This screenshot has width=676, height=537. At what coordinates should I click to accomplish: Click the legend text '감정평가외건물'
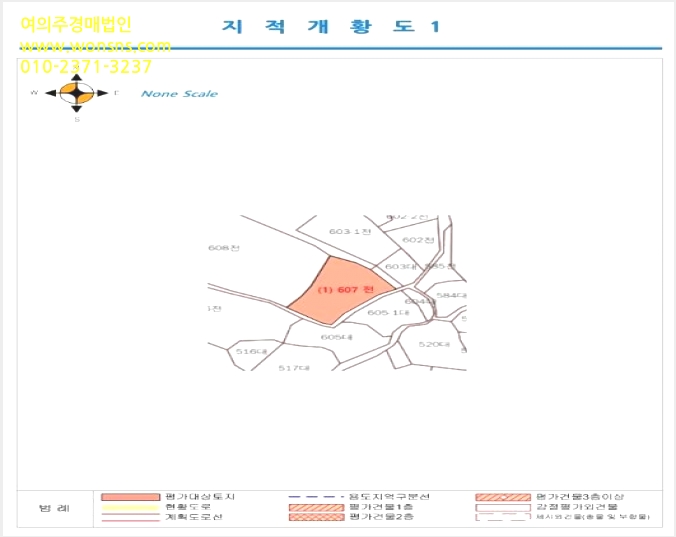[577, 507]
